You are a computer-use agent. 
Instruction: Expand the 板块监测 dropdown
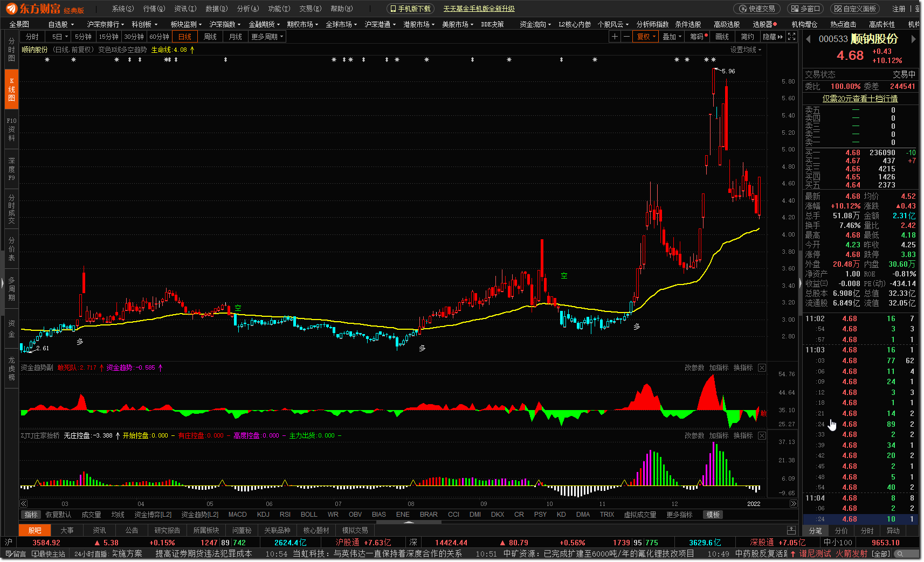coord(186,24)
